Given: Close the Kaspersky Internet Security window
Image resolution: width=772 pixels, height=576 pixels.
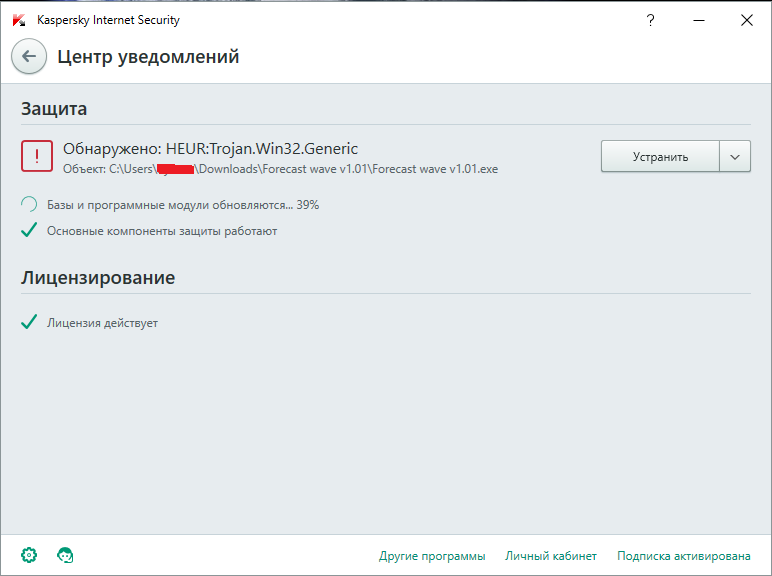Looking at the screenshot, I should click(746, 20).
